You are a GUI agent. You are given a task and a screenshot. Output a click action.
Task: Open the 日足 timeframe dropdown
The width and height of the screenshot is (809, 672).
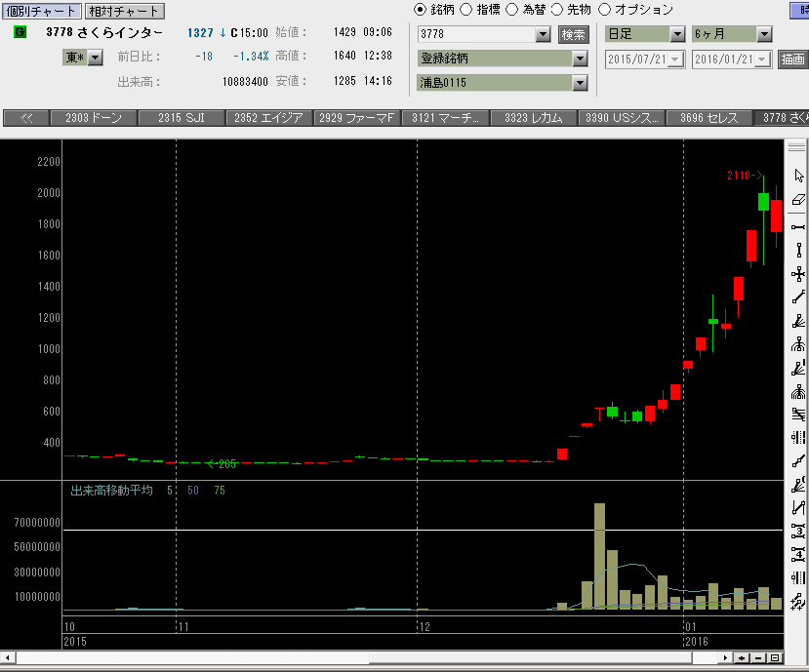(677, 34)
